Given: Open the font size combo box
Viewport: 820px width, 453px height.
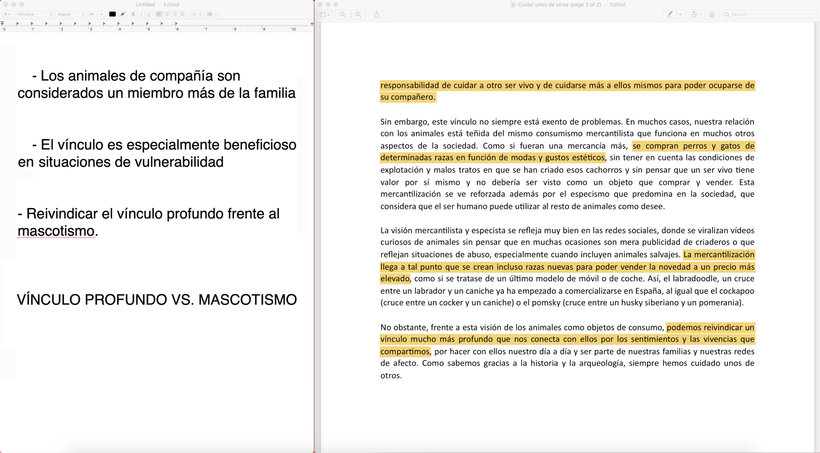Looking at the screenshot, I should (95, 14).
